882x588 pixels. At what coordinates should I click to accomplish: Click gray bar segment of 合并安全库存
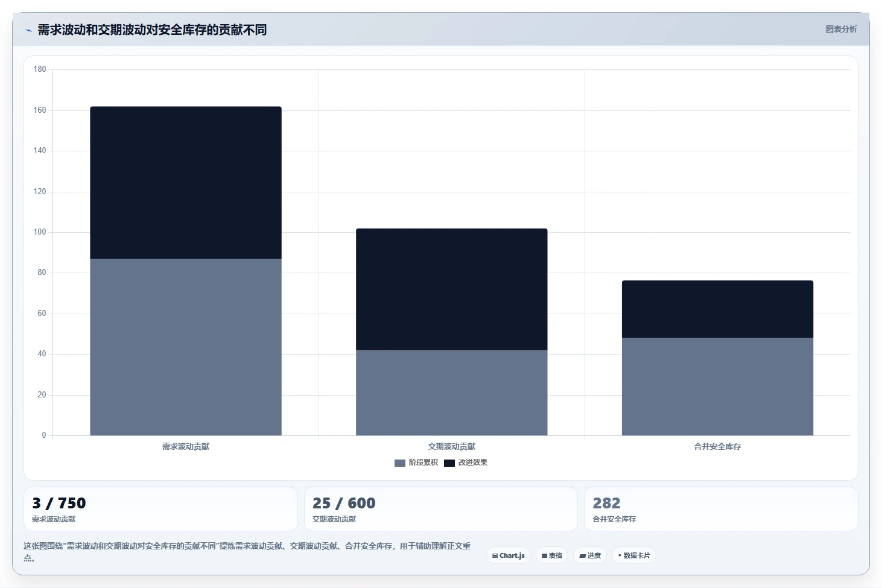pyautogui.click(x=717, y=387)
